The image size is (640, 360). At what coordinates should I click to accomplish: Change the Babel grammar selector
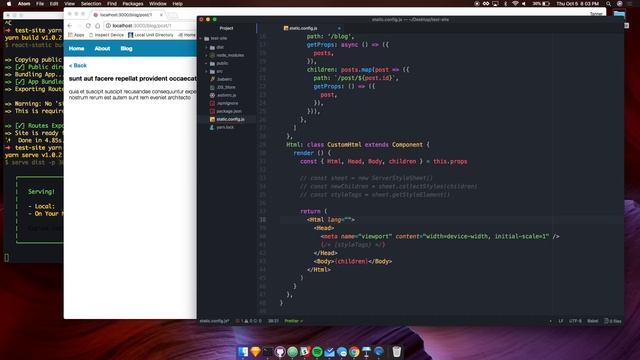pos(593,321)
